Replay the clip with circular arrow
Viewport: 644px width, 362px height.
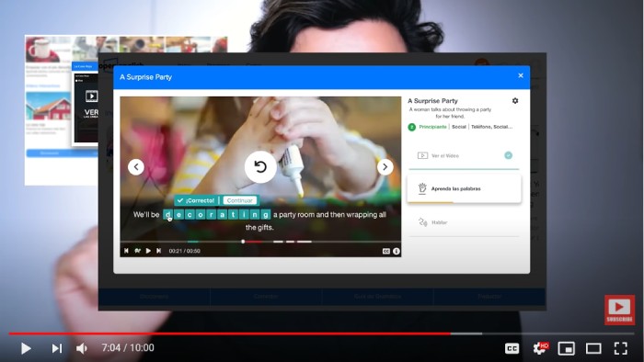(260, 167)
